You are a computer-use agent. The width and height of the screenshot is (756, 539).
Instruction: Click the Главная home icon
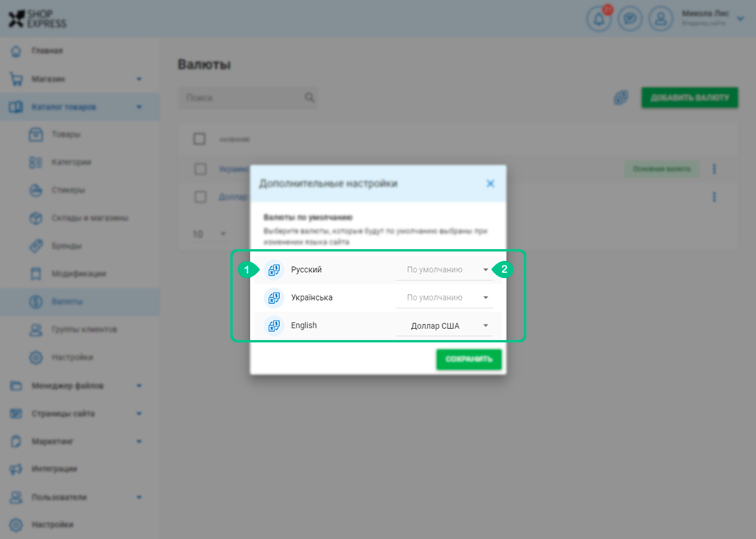(17, 51)
